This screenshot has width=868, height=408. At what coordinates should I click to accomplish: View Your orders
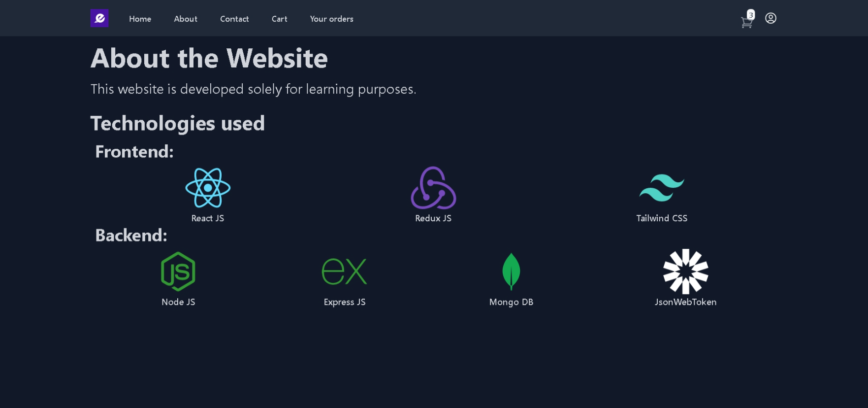(x=331, y=19)
